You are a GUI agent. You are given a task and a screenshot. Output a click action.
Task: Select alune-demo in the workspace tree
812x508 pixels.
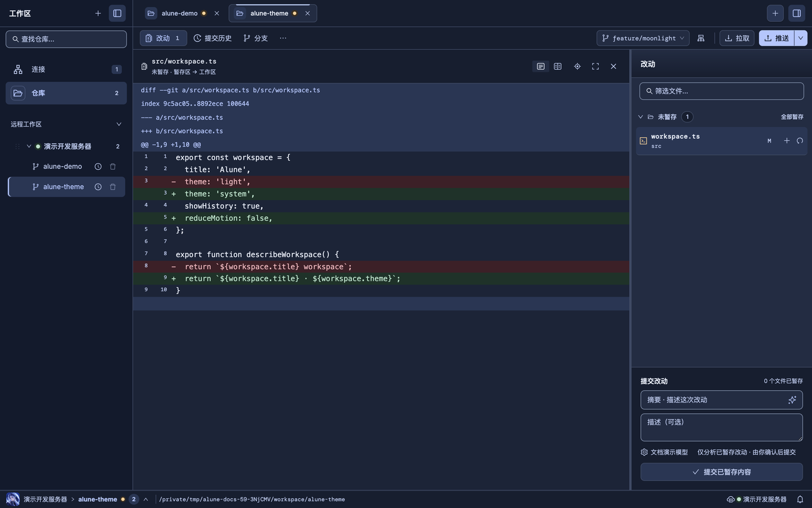[x=62, y=167]
